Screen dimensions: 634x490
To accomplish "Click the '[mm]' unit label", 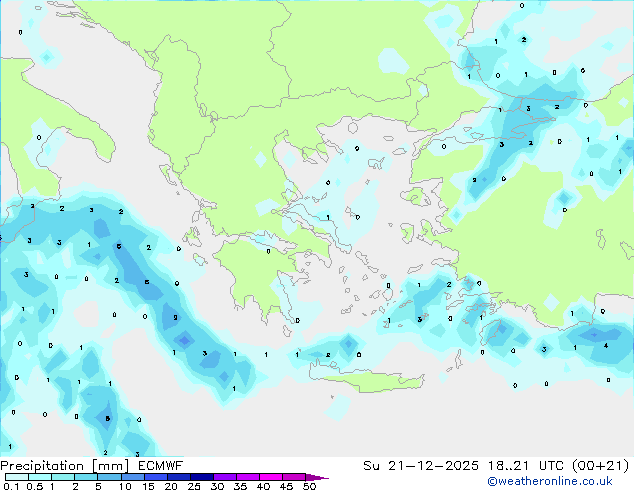I will tap(110, 466).
